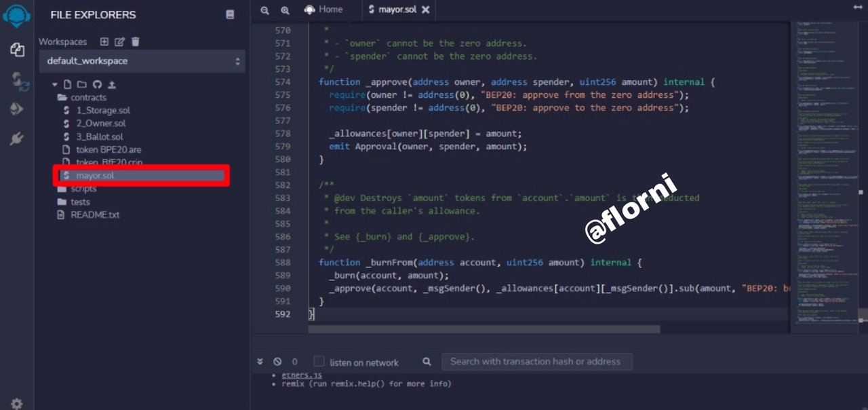Image resolution: width=868 pixels, height=410 pixels.
Task: Upload local file into workspace icon
Action: 112,85
